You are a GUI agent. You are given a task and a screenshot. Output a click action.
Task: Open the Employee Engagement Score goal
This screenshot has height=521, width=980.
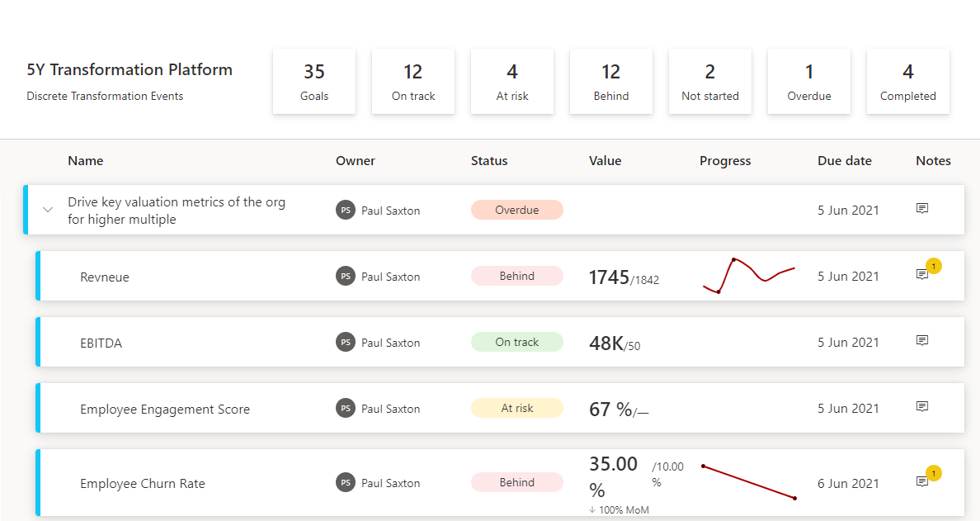click(165, 409)
